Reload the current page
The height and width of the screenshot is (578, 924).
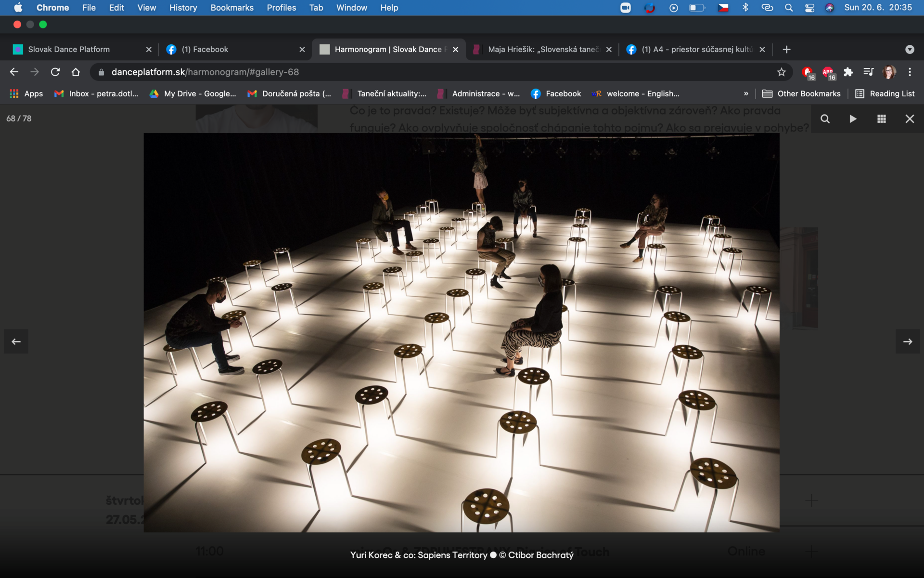pos(55,72)
